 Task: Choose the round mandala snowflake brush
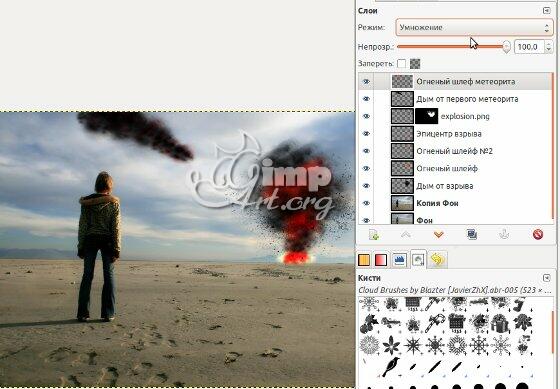click(x=369, y=345)
